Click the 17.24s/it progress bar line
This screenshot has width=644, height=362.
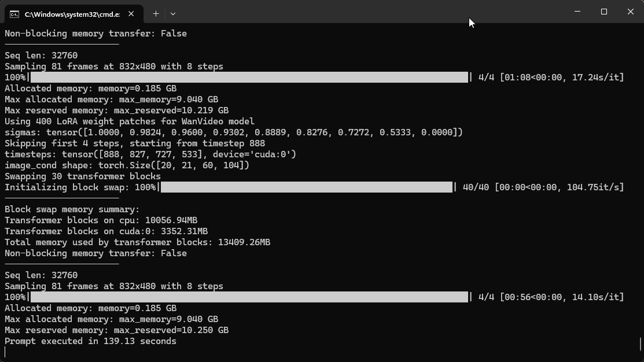314,77
